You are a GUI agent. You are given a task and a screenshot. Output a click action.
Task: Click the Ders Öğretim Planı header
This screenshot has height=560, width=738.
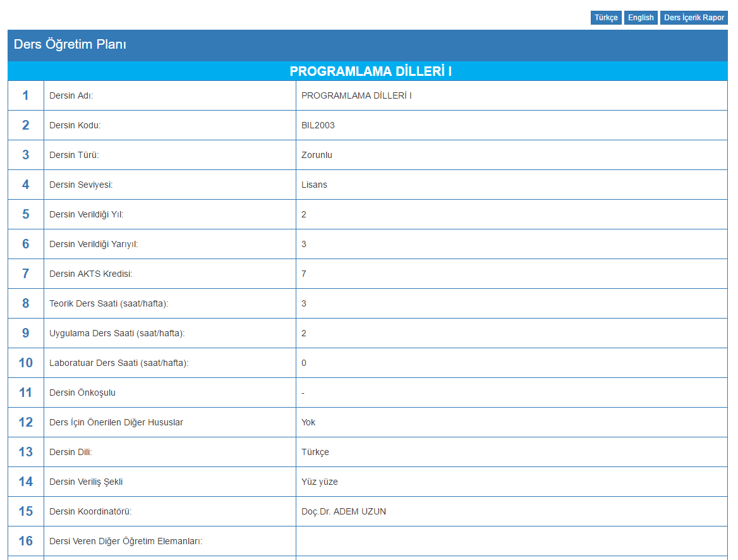coord(70,44)
